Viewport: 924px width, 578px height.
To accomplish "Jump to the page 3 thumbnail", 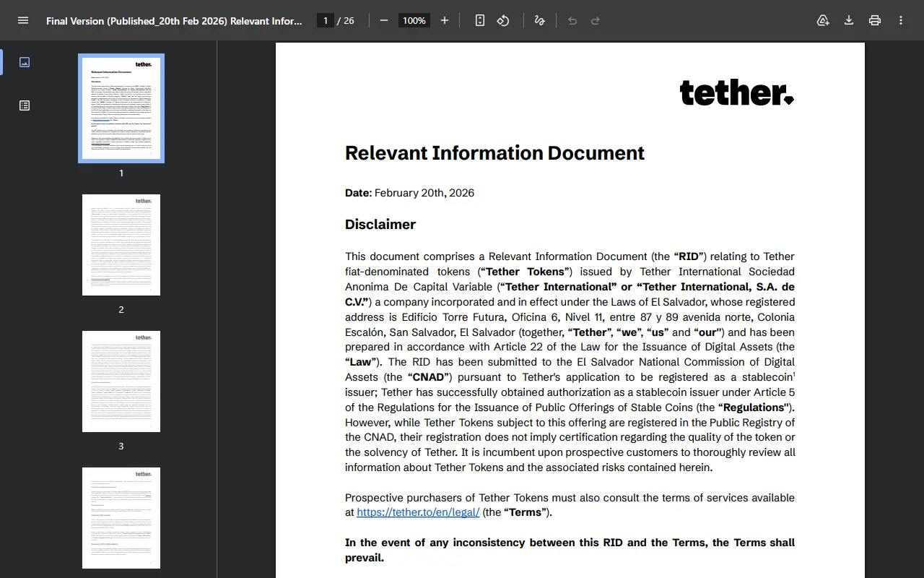I will (121, 381).
